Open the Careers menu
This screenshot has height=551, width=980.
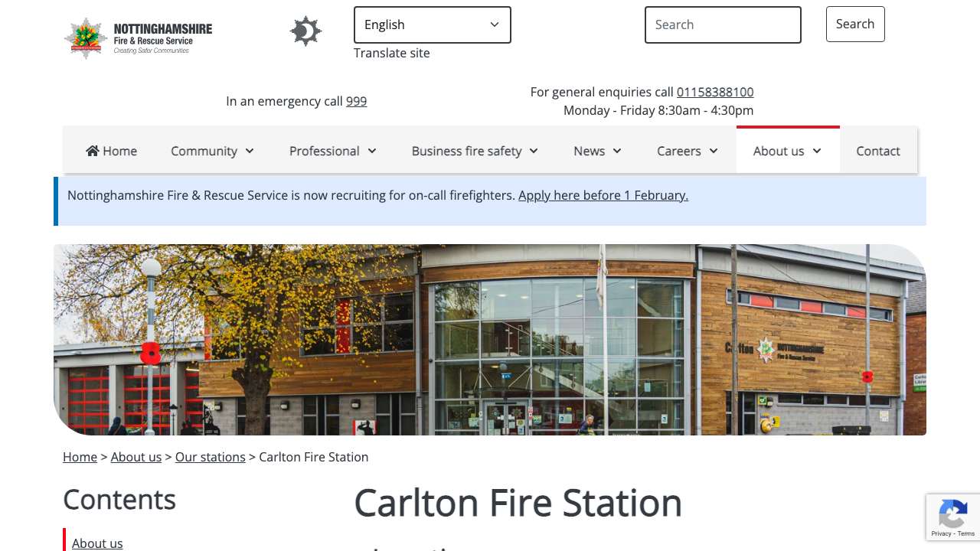tap(688, 151)
